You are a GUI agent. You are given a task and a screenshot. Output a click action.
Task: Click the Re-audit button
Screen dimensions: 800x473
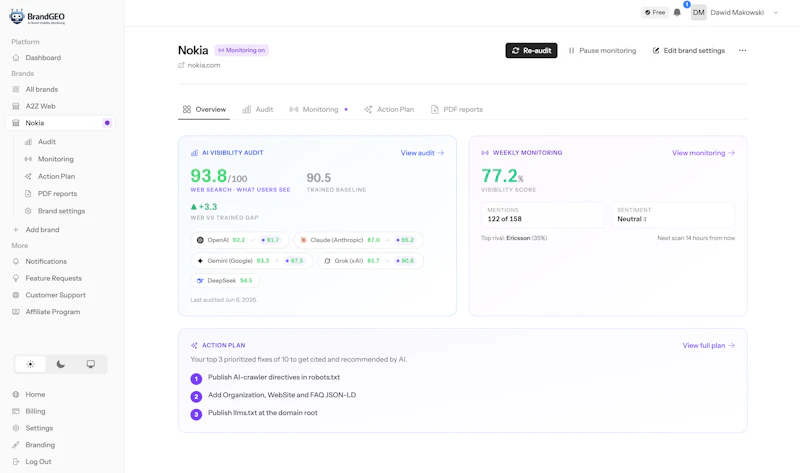point(531,51)
